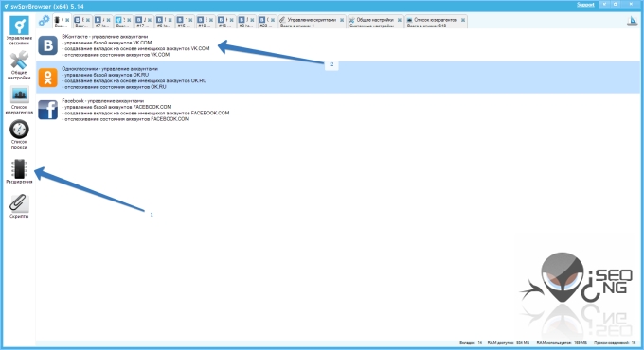Click 'отслеживание состояния аккаунтов VK.COM' line
This screenshot has width=644, height=350.
116,54
